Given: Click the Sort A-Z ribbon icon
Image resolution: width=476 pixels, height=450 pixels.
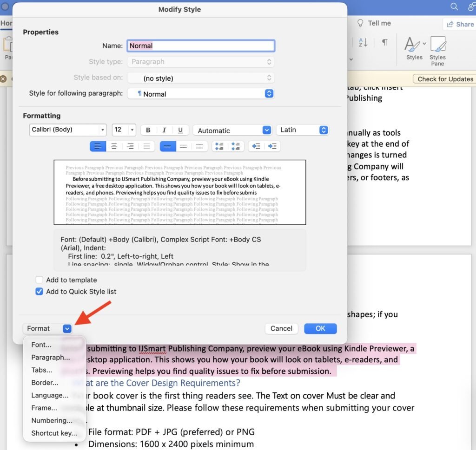Looking at the screenshot, I should click(x=363, y=42).
